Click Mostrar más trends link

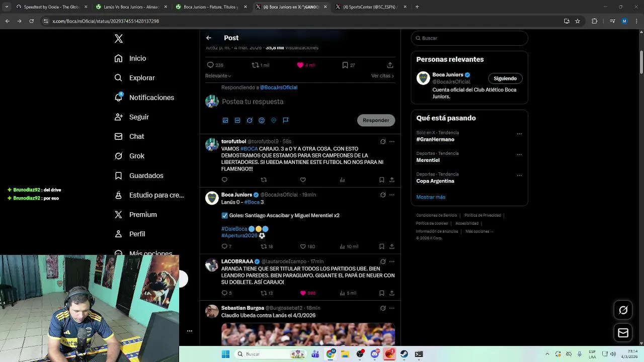click(x=431, y=197)
